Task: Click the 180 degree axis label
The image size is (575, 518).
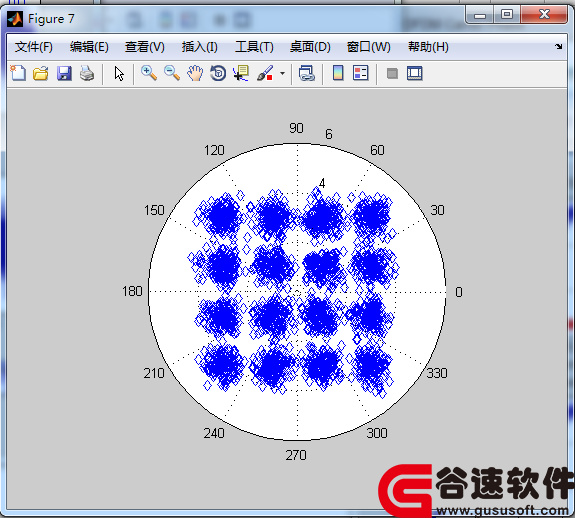Action: click(132, 291)
